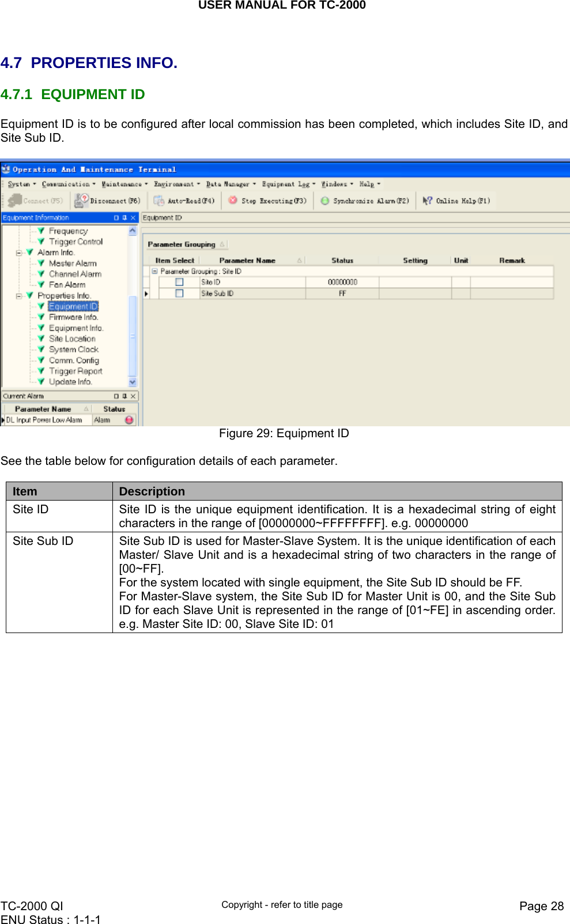Viewport: 570px width, 924px height.
Task: Click the Site Sub ID Setting cell
Action: [x=415, y=293]
